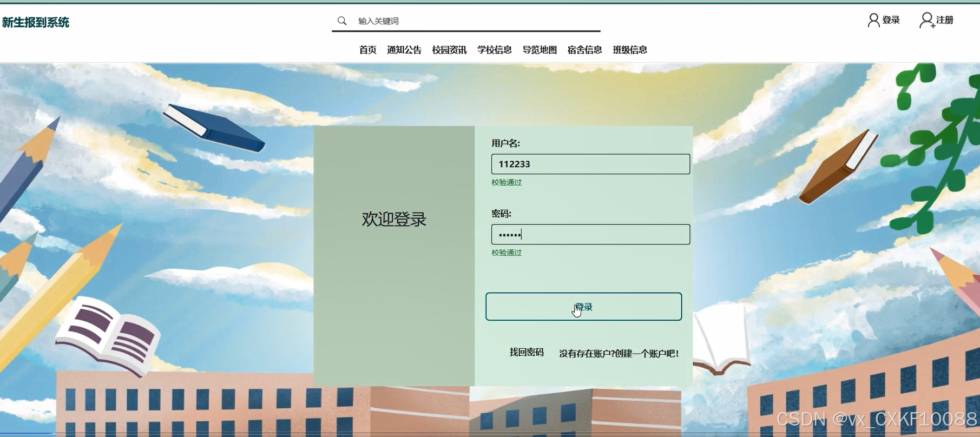Click the 找回密码 link
The height and width of the screenshot is (437, 980).
click(527, 352)
